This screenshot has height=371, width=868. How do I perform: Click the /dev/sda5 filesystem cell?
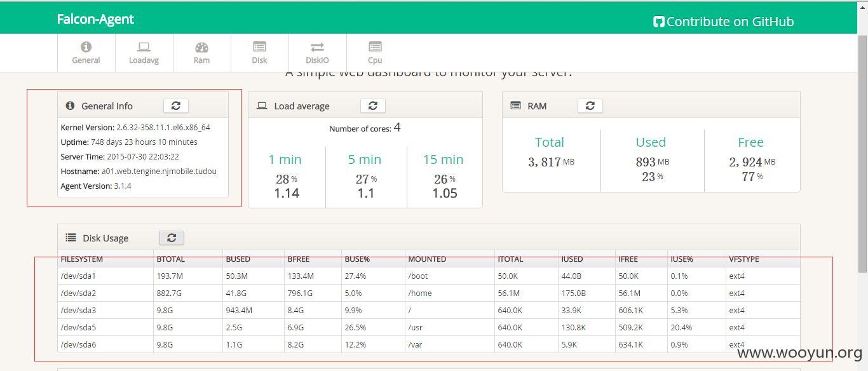[105, 327]
